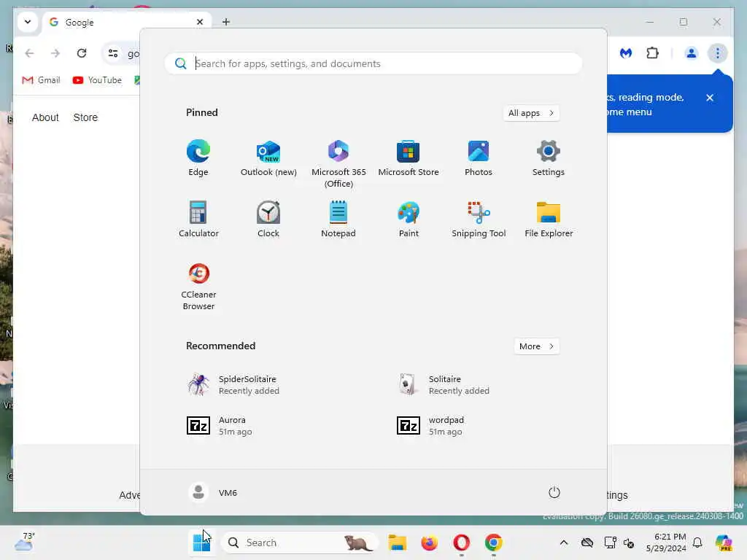The height and width of the screenshot is (560, 747).
Task: Open YouTube bookmark
Action: [x=97, y=80]
